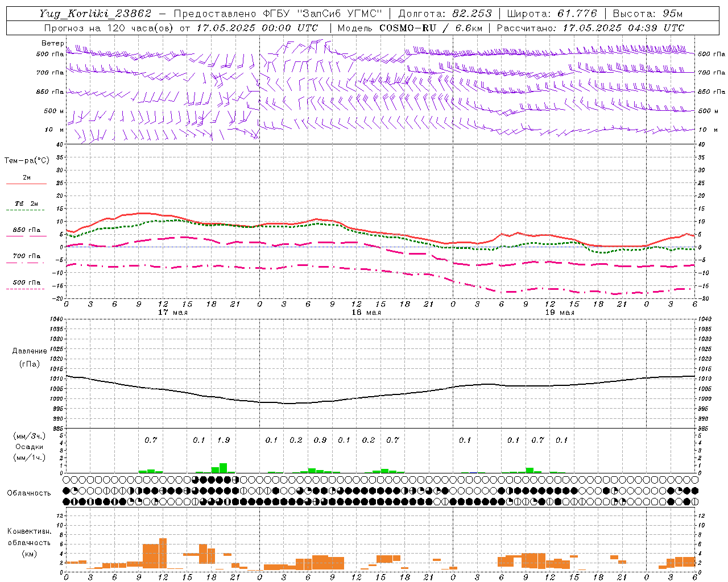Click the Ветер panel label
Viewport: 728px width, 582px height.
point(52,43)
